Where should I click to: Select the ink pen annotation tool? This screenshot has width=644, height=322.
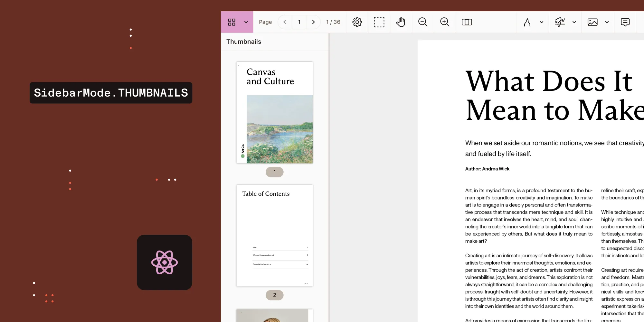tap(527, 22)
